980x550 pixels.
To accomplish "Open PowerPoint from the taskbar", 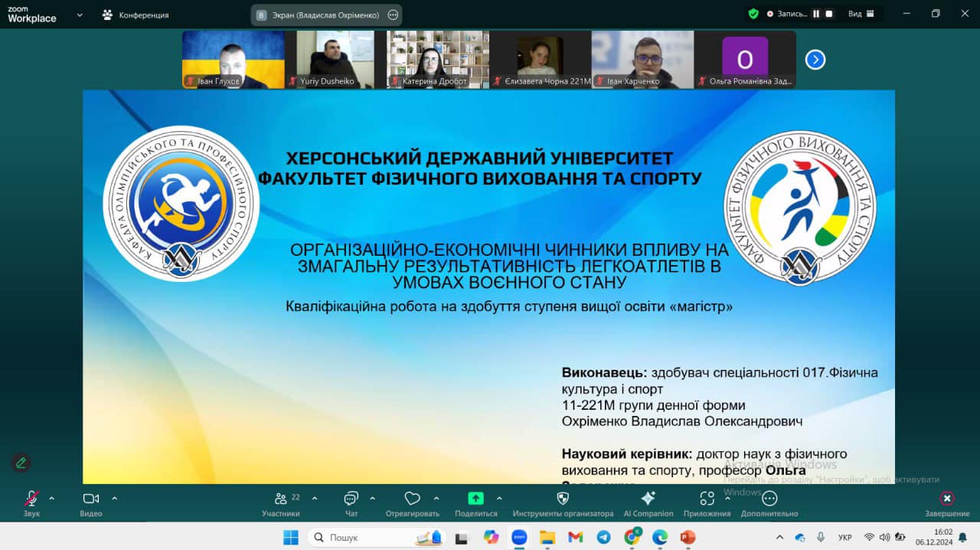I will pyautogui.click(x=688, y=538).
